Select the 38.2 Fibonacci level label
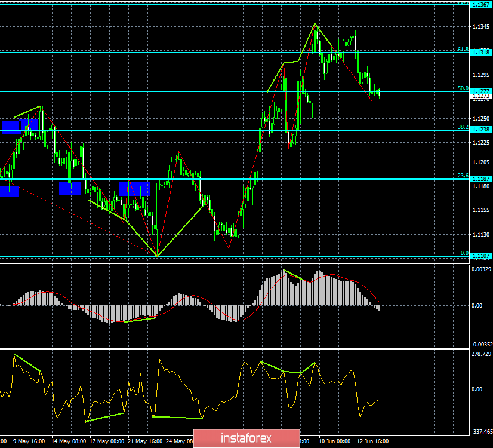493x448 pixels. (463, 127)
